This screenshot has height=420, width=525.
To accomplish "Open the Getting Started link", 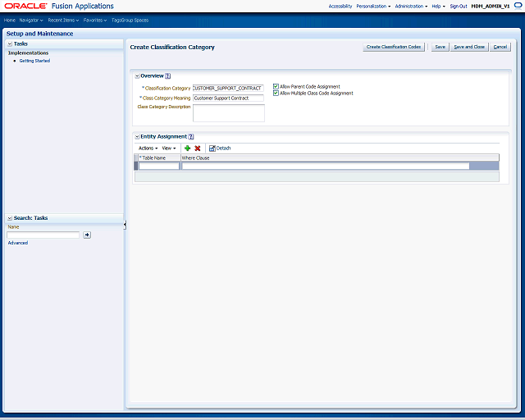I will click(34, 61).
